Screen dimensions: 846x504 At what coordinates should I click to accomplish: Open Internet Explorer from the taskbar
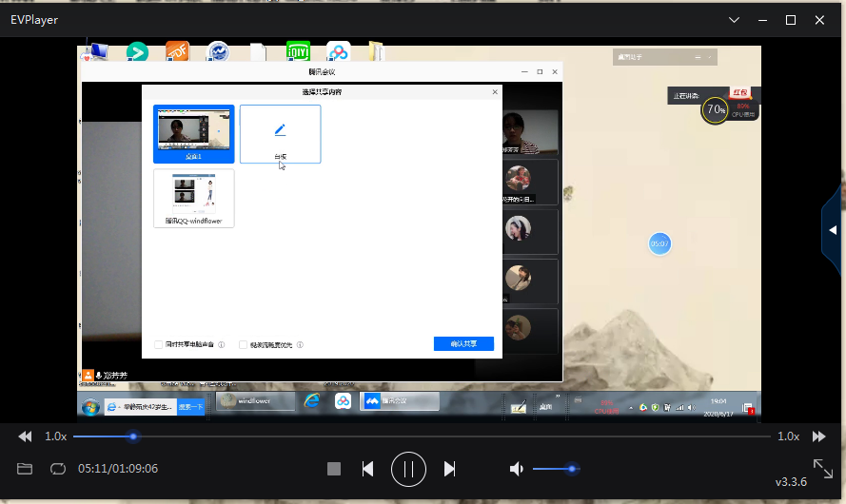pos(312,400)
